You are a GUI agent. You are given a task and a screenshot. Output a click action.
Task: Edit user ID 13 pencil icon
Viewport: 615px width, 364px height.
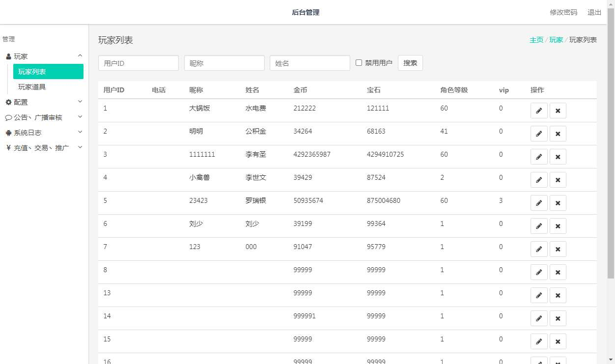tap(539, 295)
